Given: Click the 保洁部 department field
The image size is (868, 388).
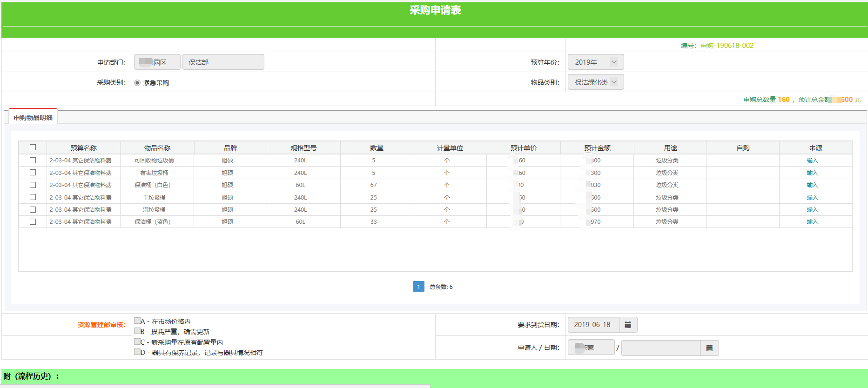Looking at the screenshot, I should (223, 62).
